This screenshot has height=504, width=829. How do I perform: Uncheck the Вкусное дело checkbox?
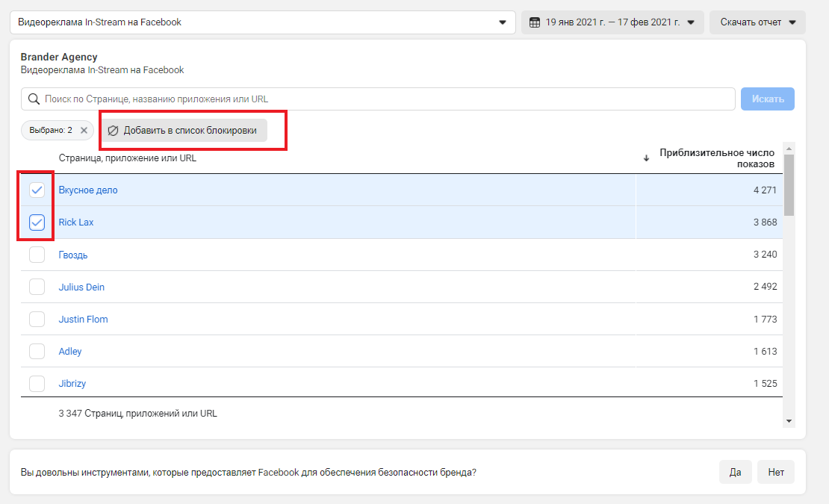click(x=37, y=190)
